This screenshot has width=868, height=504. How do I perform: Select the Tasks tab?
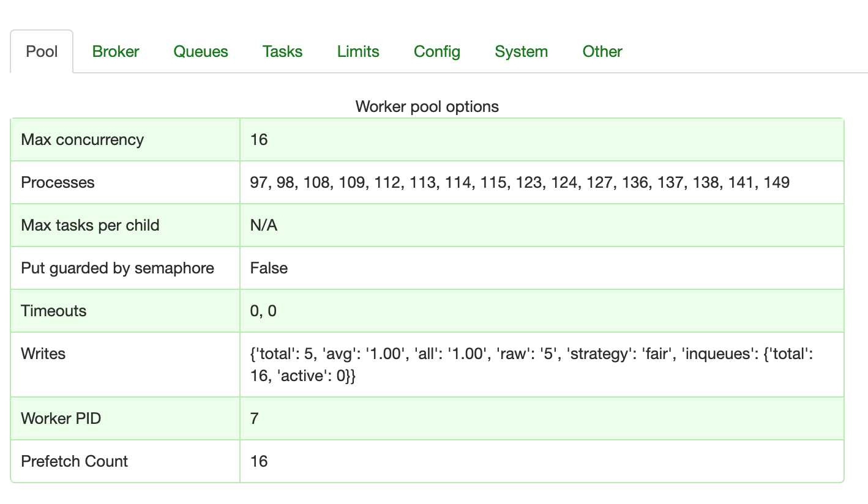(x=282, y=51)
